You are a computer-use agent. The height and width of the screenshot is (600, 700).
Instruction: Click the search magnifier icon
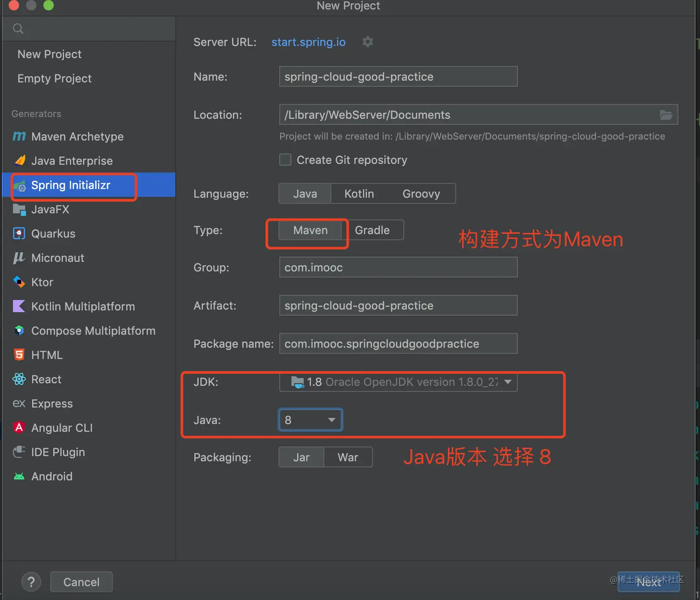tap(18, 29)
